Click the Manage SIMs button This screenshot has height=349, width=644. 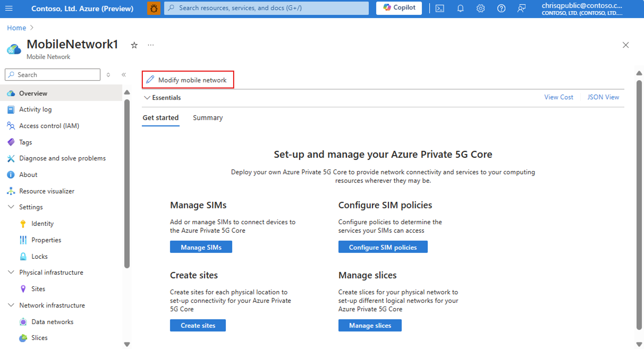click(x=201, y=247)
